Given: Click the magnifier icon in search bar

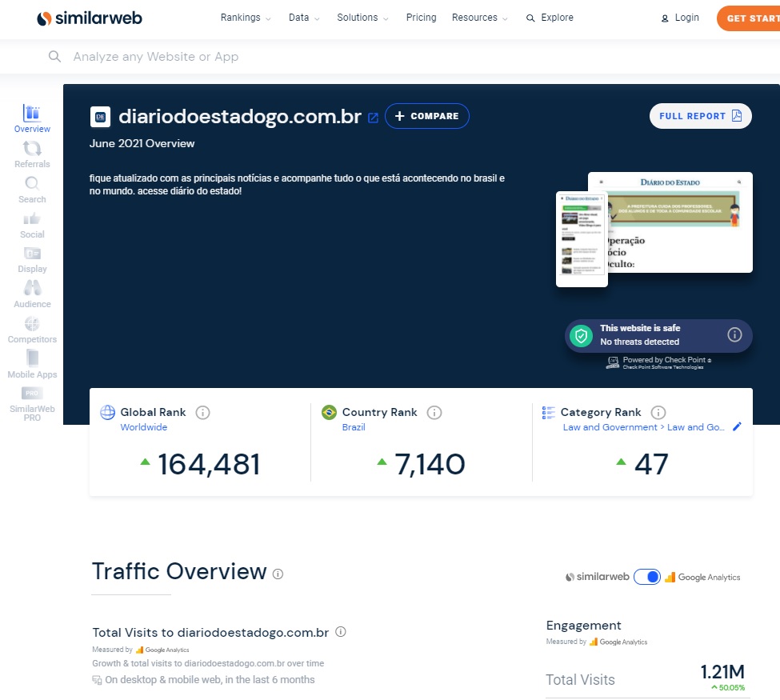Looking at the screenshot, I should pyautogui.click(x=54, y=56).
